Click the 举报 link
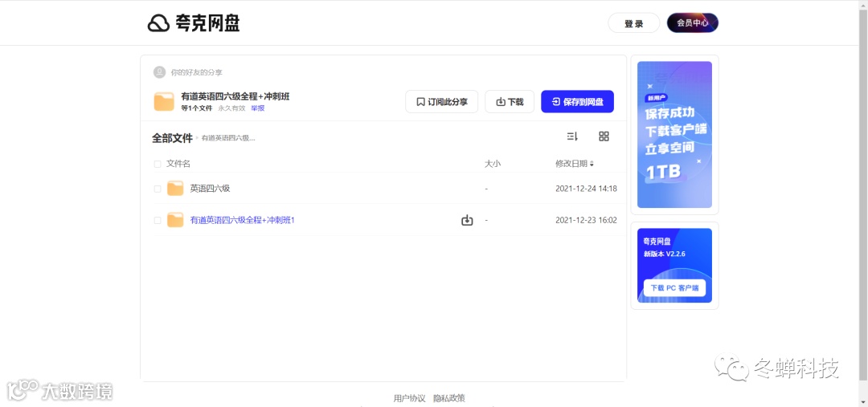Image resolution: width=868 pixels, height=407 pixels. [x=257, y=108]
